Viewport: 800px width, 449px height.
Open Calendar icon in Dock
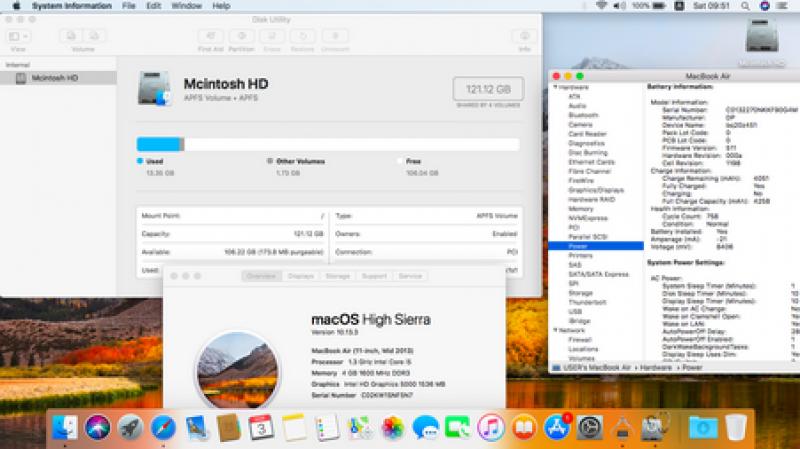[x=261, y=427]
